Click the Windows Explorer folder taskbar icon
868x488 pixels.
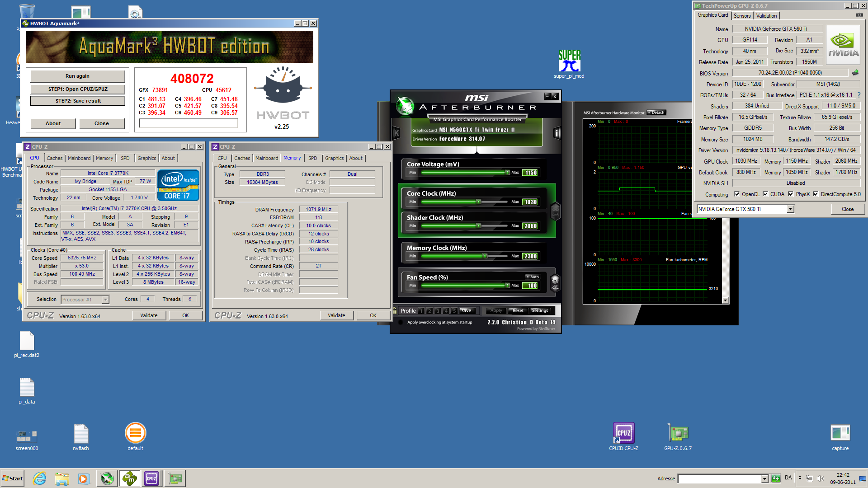point(62,479)
